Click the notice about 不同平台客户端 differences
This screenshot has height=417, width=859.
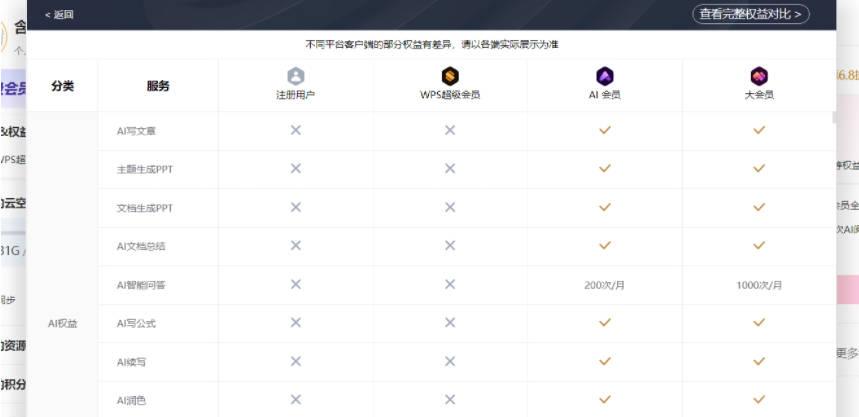(432, 44)
